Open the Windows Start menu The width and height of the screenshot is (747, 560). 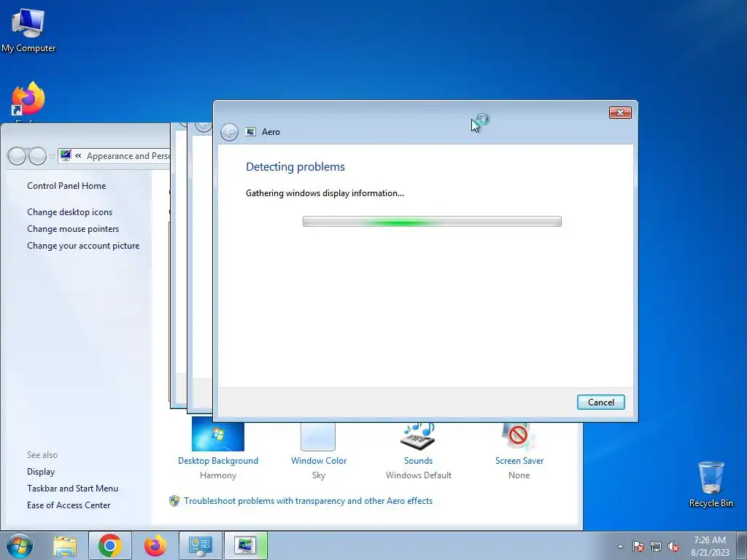[x=20, y=545]
